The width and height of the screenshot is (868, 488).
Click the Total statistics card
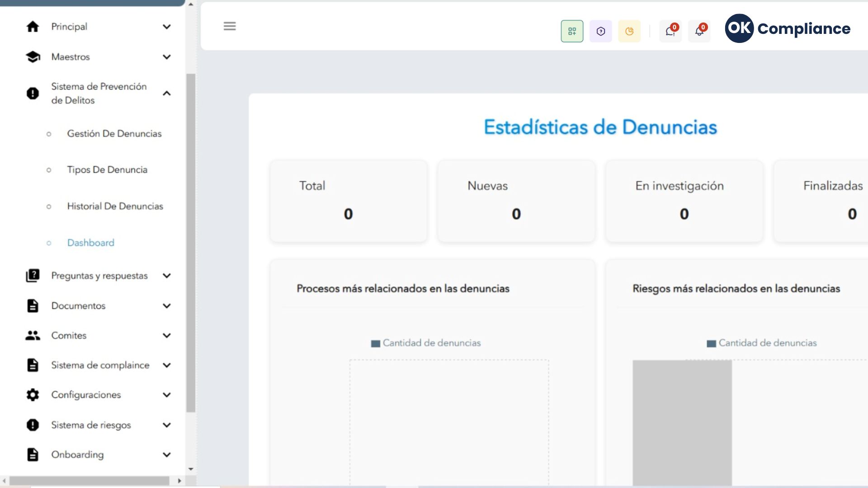[348, 202]
